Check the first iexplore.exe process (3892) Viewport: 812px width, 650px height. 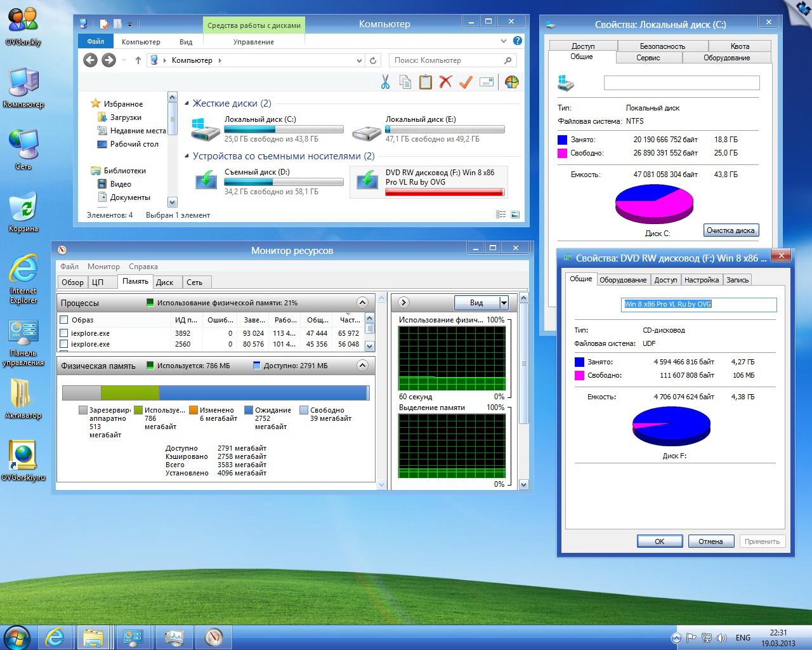coord(64,333)
